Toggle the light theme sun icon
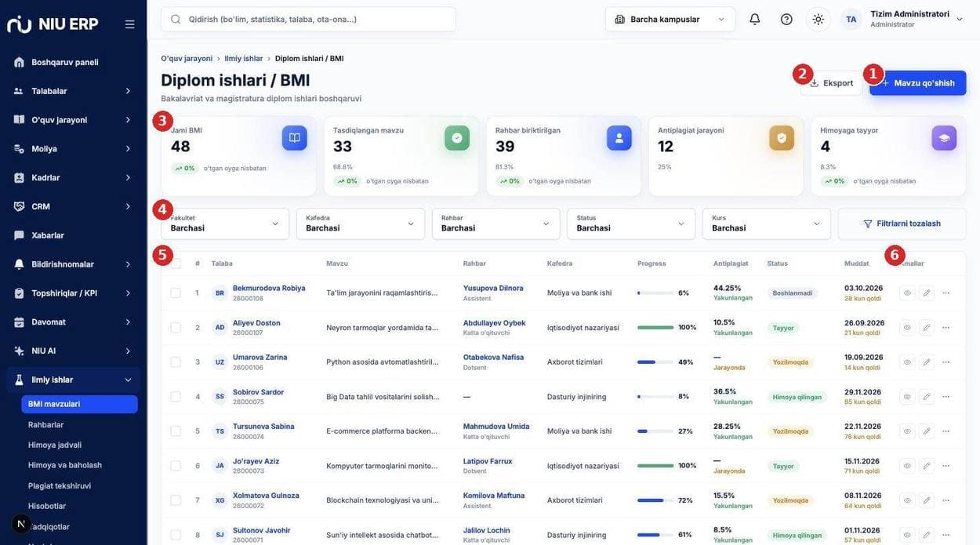The height and width of the screenshot is (545, 980). click(818, 19)
